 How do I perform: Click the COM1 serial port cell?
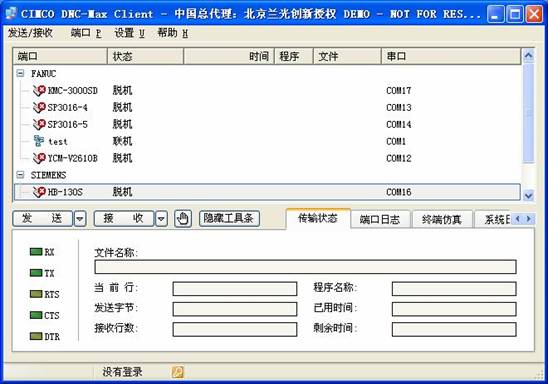coord(396,141)
